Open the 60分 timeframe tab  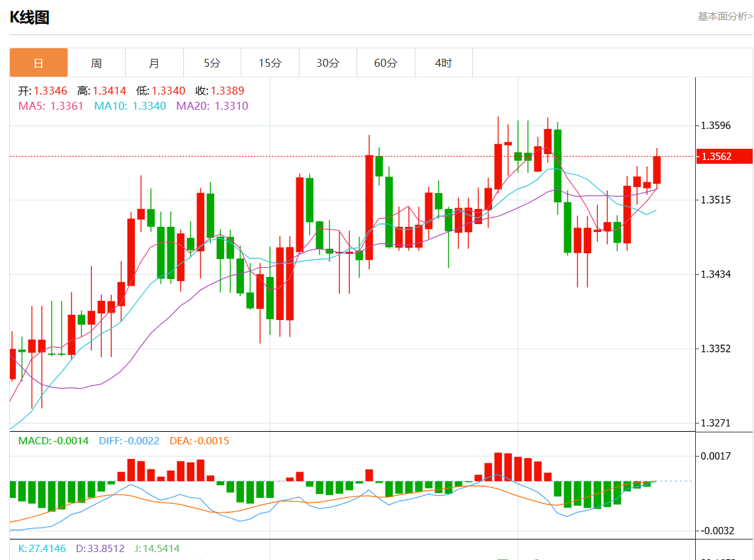coord(386,63)
